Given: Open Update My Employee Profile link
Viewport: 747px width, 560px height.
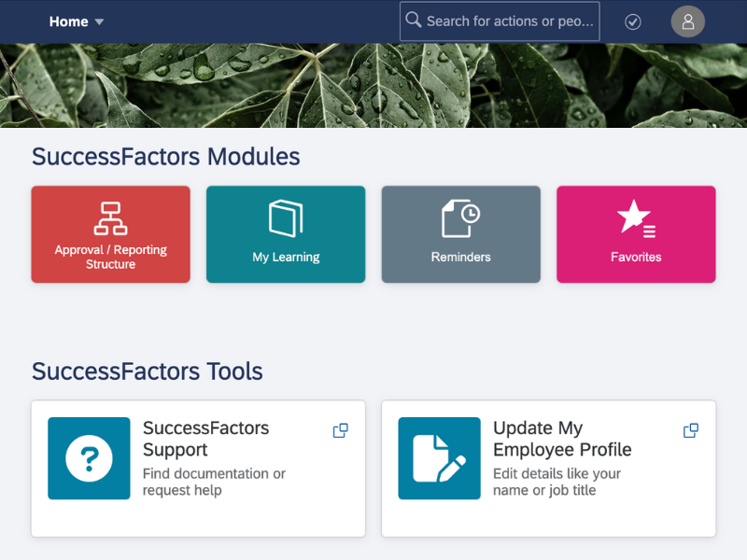Looking at the screenshot, I should [562, 439].
